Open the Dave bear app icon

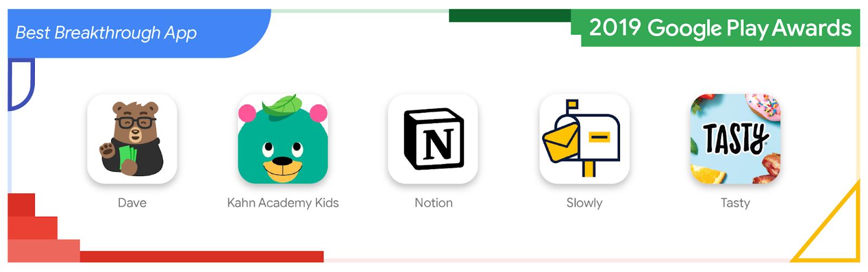coord(132,139)
